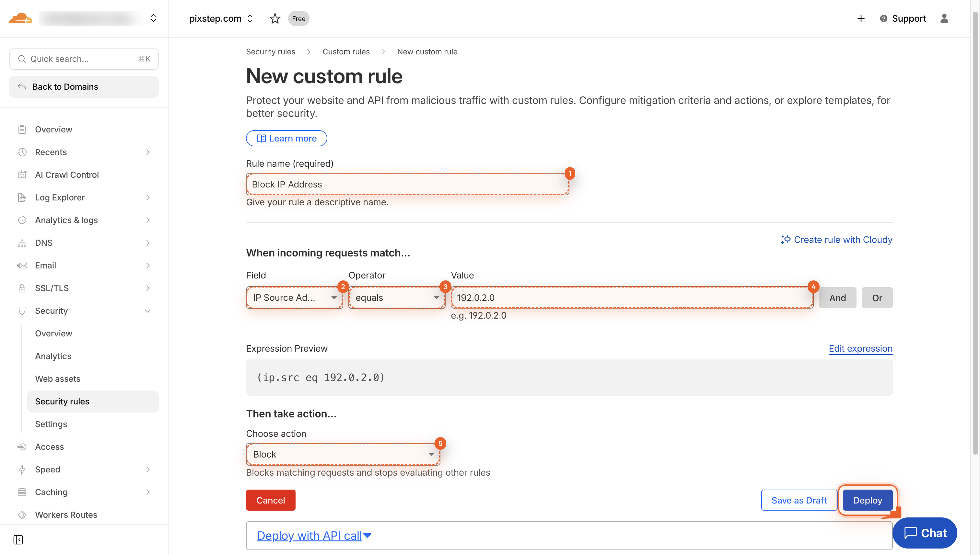This screenshot has width=980, height=555.
Task: Select Custom rules in the breadcrumb
Action: 345,51
